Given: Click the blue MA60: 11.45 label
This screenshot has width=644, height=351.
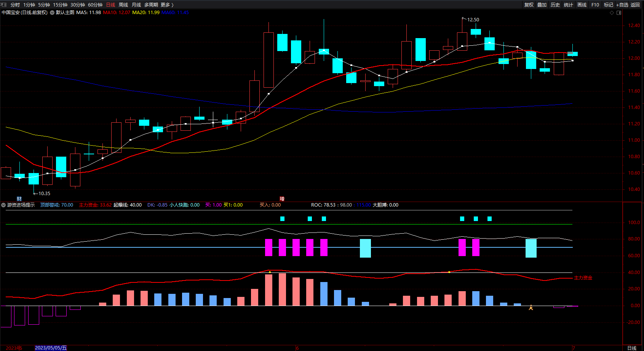Looking at the screenshot, I should [x=175, y=13].
